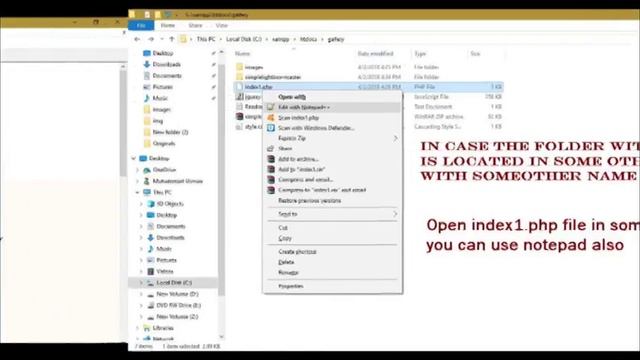Click the Notepad++ icon in menu
Image resolution: width=640 pixels, height=360 pixels.
click(x=271, y=107)
